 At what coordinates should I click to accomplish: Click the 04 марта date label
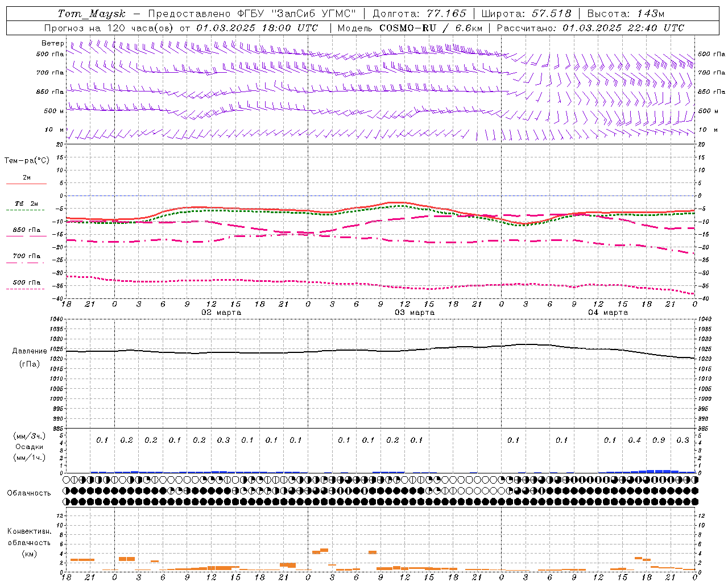tap(608, 313)
